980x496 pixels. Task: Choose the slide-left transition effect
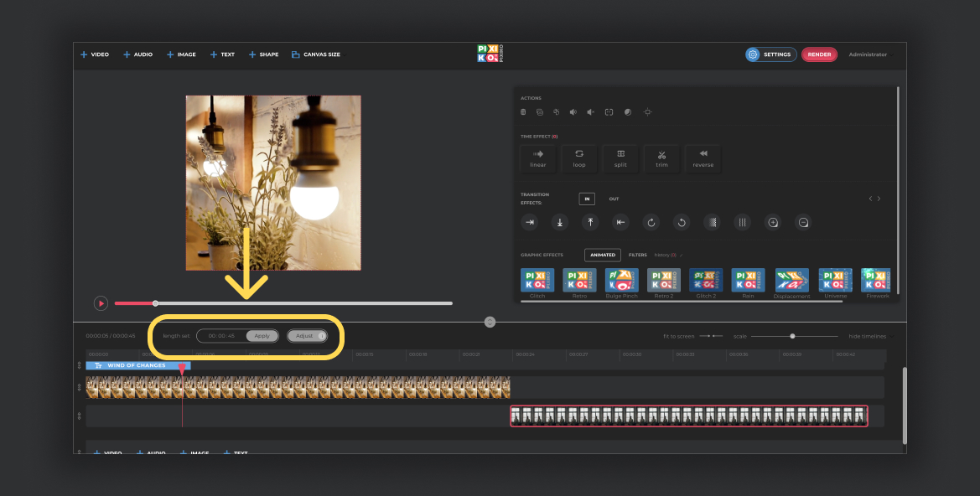click(620, 222)
